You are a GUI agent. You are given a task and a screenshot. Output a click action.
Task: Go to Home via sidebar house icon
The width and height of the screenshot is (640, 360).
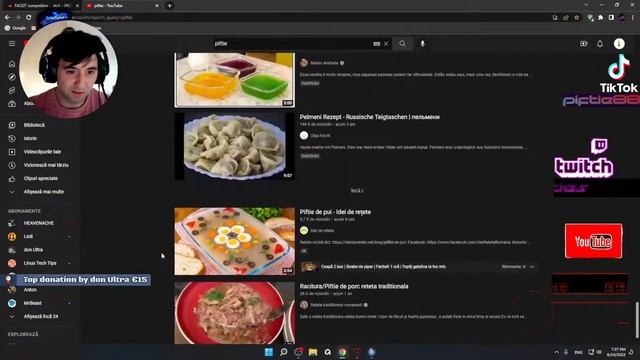12,64
